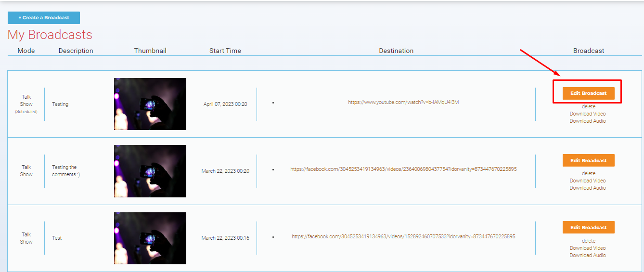Select Talk Show mode of March 22 00:20 row
The width and height of the screenshot is (644, 272).
(26, 171)
